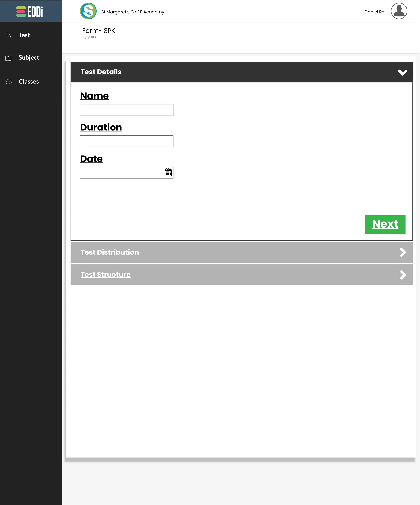
Task: Click the Test Structure section title
Action: coord(105,274)
